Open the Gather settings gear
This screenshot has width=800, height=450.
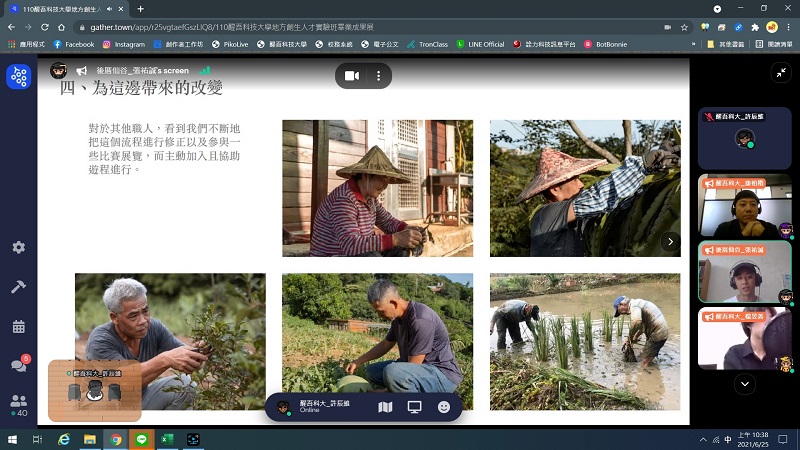coord(18,247)
